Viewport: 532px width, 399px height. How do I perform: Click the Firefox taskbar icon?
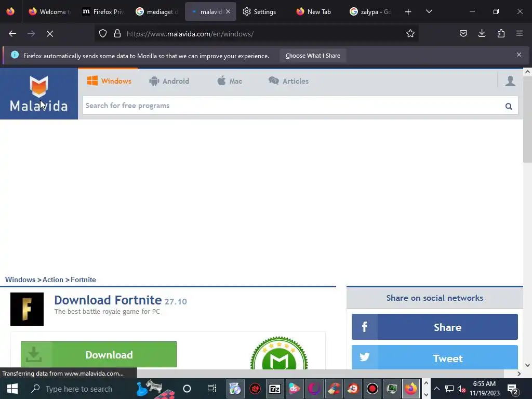coord(411,389)
